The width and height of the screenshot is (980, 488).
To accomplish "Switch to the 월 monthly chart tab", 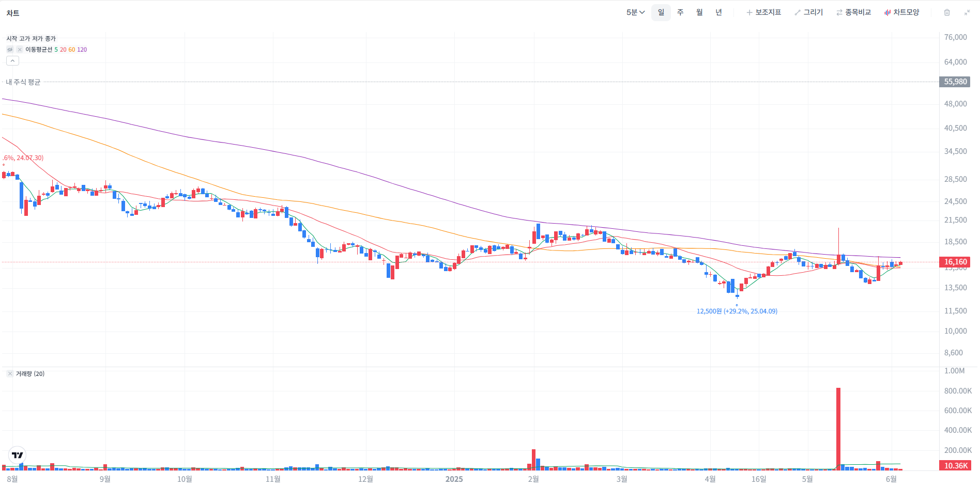I will 699,12.
